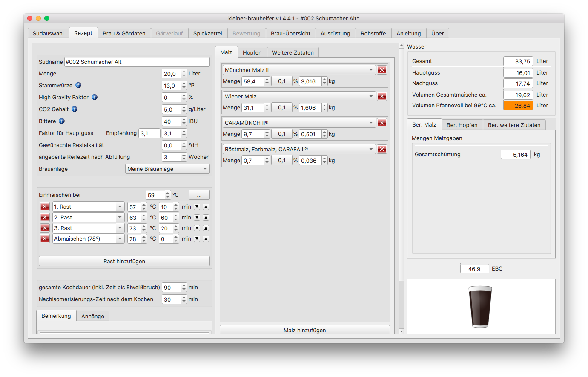Viewport: 588px width, 377px height.
Task: Move 2. Rast down with arrow
Action: click(197, 218)
